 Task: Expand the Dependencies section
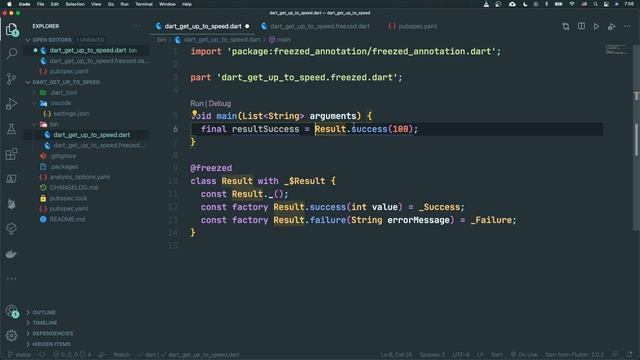[53, 333]
